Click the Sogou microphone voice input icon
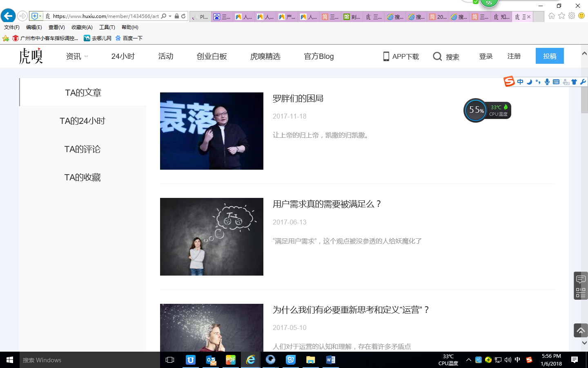The height and width of the screenshot is (368, 588). tap(547, 82)
